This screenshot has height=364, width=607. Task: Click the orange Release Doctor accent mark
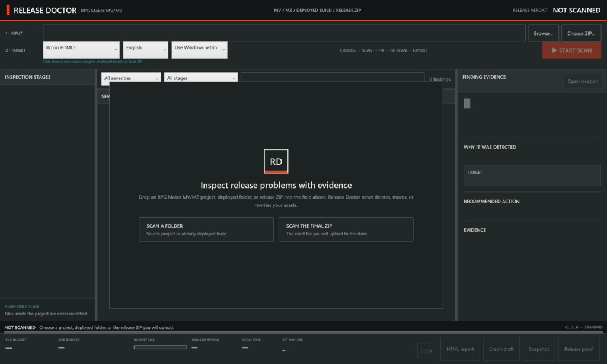(x=8, y=11)
